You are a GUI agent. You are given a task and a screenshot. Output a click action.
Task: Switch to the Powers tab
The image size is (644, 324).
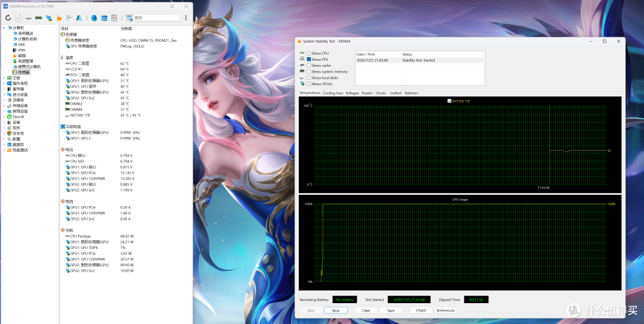(x=367, y=93)
